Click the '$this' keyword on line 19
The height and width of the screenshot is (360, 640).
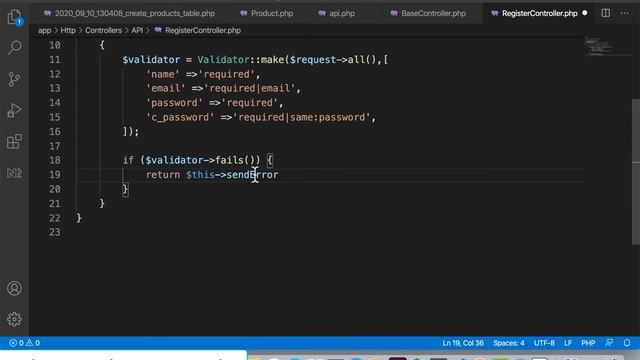click(x=200, y=175)
